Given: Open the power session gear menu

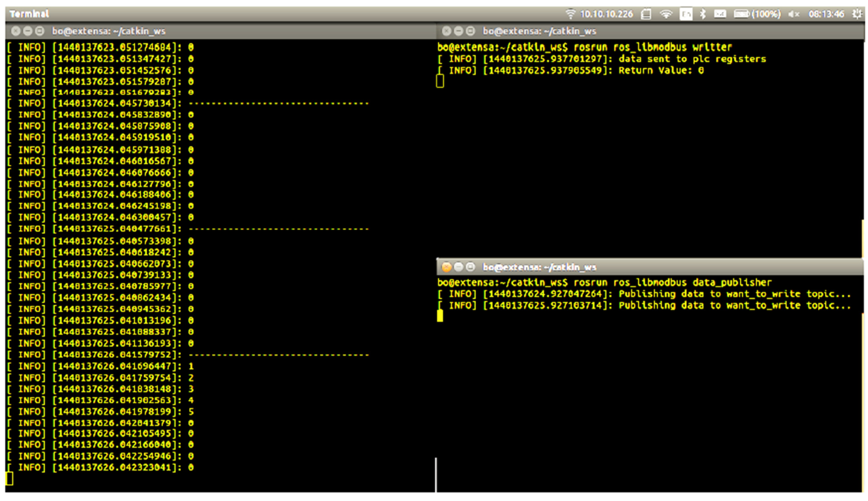Looking at the screenshot, I should tap(857, 14).
